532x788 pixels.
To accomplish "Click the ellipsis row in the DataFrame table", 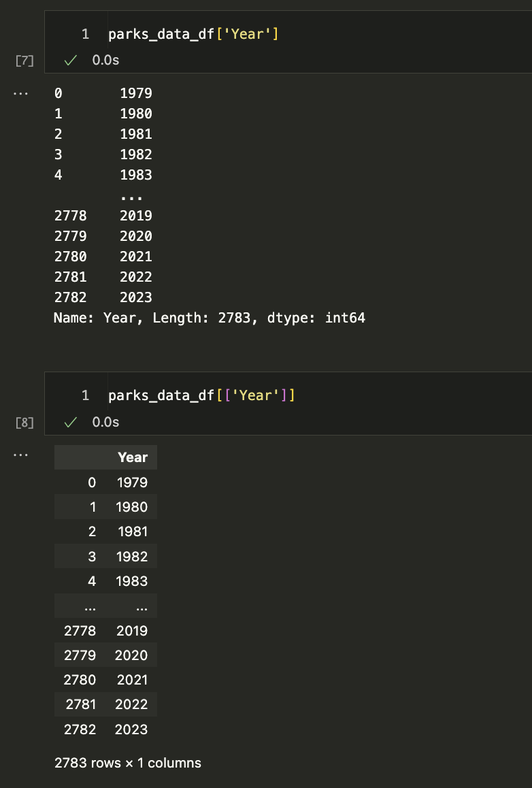I will pyautogui.click(x=105, y=606).
